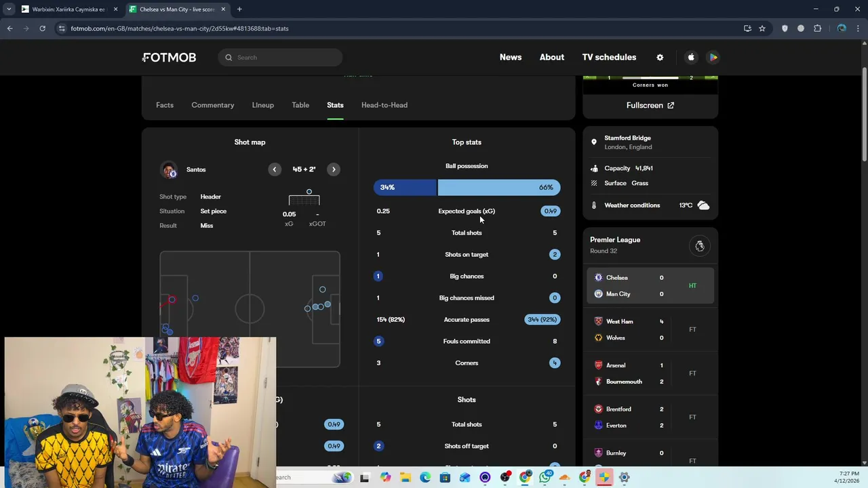
Task: Open TV schedules page
Action: click(609, 58)
